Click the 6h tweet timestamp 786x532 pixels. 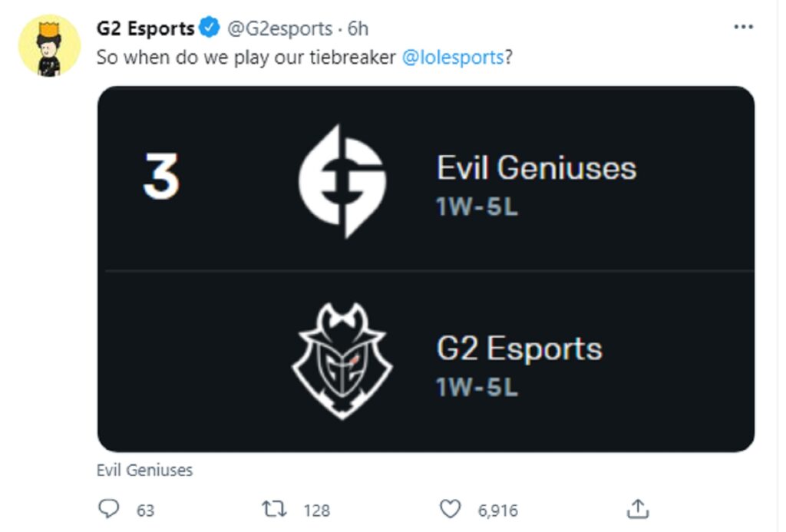coord(358,29)
